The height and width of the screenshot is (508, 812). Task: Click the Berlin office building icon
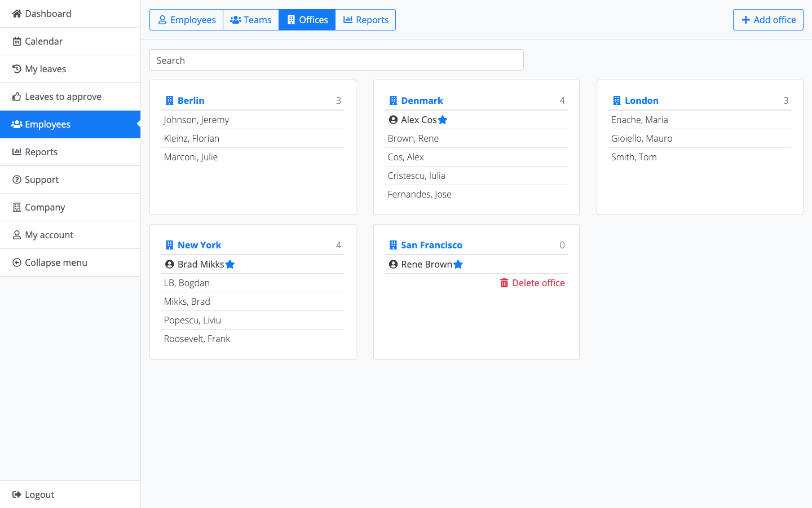[169, 100]
